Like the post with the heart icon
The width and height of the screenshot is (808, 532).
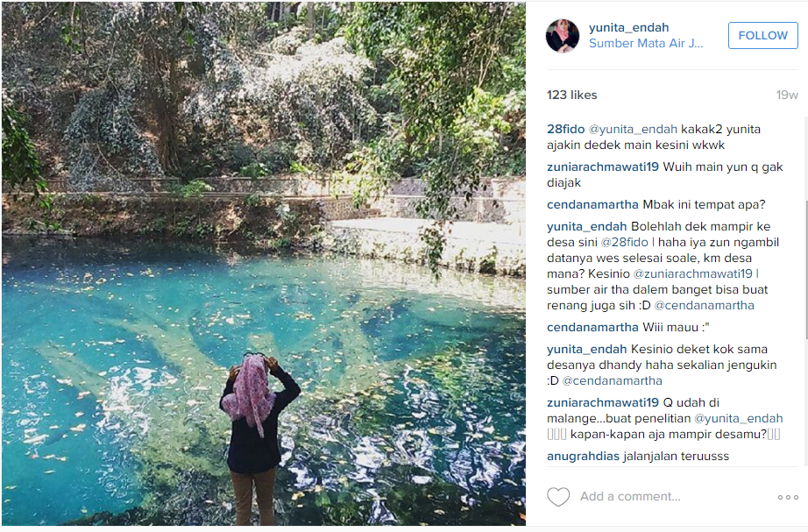[558, 497]
